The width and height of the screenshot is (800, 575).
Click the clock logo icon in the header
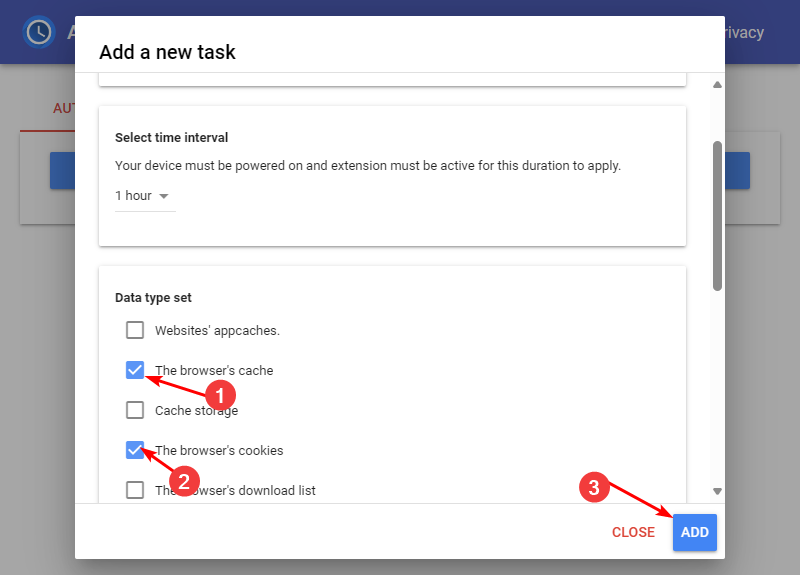pyautogui.click(x=39, y=32)
